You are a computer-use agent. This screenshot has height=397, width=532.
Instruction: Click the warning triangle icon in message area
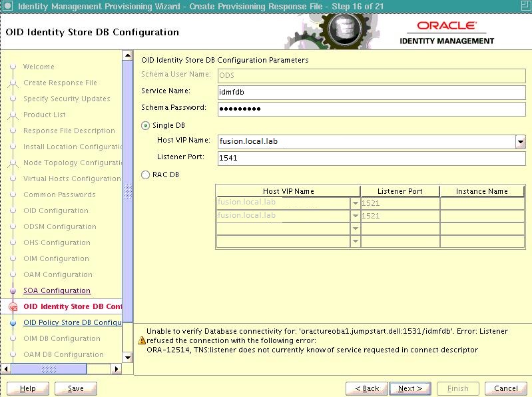coord(142,340)
